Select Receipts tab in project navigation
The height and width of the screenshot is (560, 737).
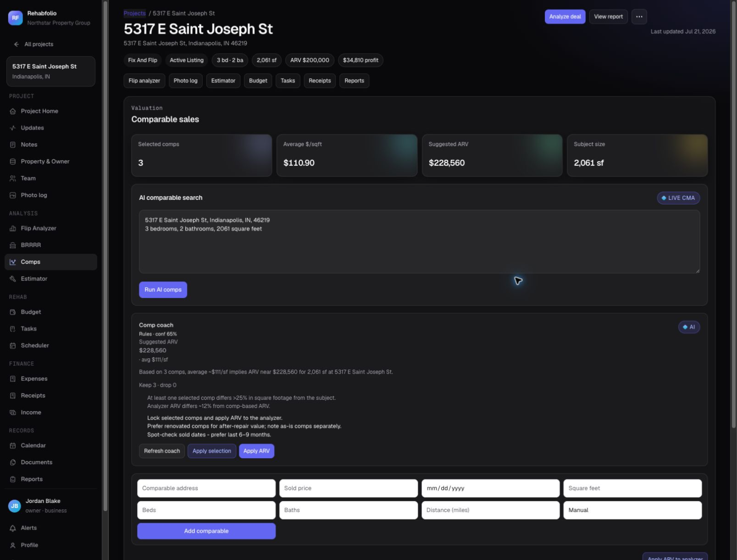[x=320, y=81]
